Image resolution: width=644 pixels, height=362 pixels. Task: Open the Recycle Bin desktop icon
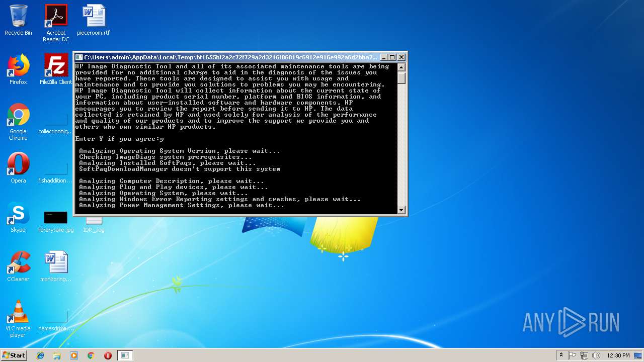coord(18,20)
